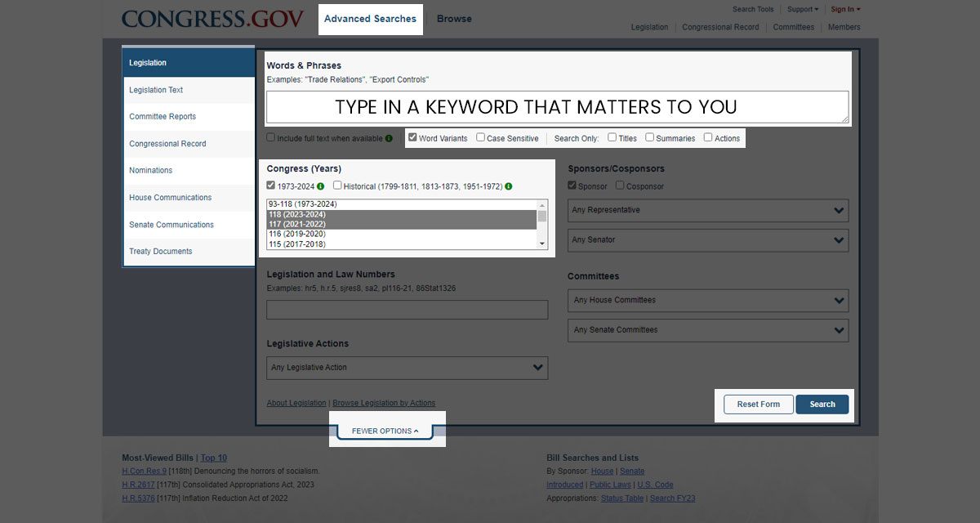980x523 pixels.
Task: Tick the Cosponsor checkbox
Action: pos(620,186)
